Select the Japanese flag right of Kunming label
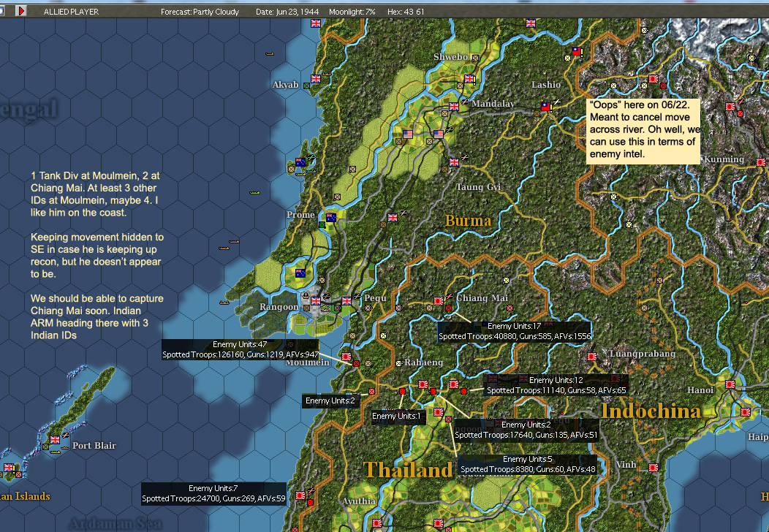This screenshot has height=532, width=769. [x=761, y=161]
